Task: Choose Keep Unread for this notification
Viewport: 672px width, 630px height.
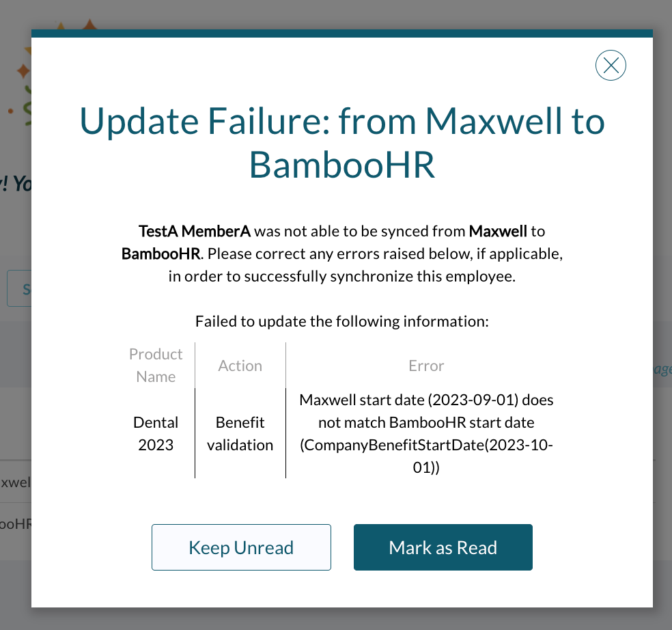Action: pos(241,547)
